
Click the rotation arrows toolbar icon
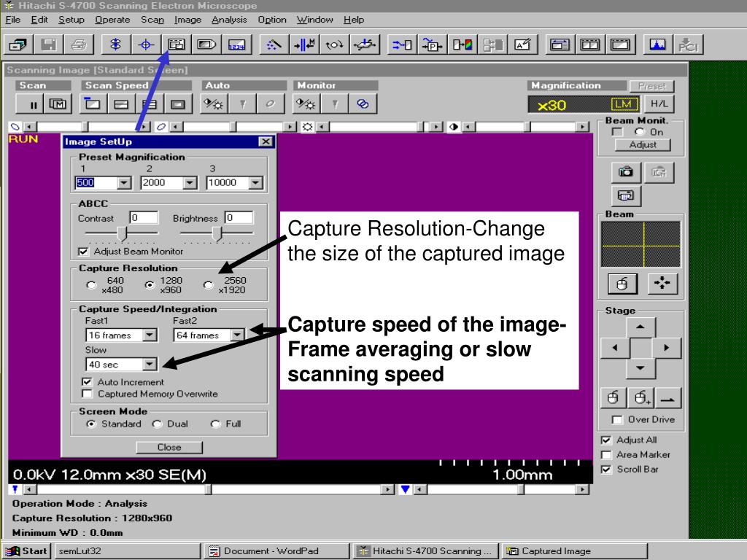[334, 44]
